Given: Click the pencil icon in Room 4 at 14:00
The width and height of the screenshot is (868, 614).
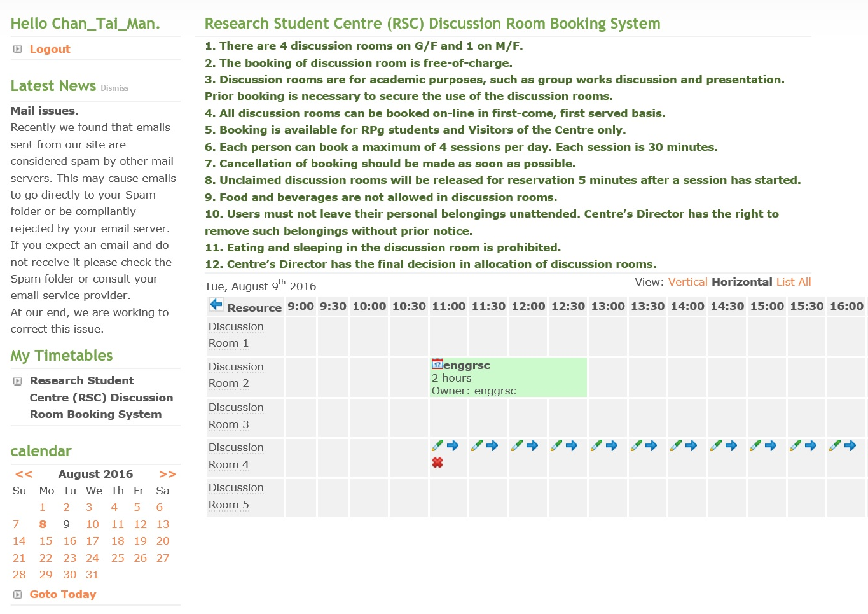Looking at the screenshot, I should [x=676, y=445].
